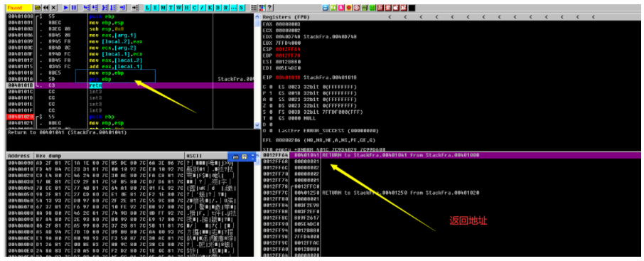Open Executable modules window with E button

pos(155,7)
